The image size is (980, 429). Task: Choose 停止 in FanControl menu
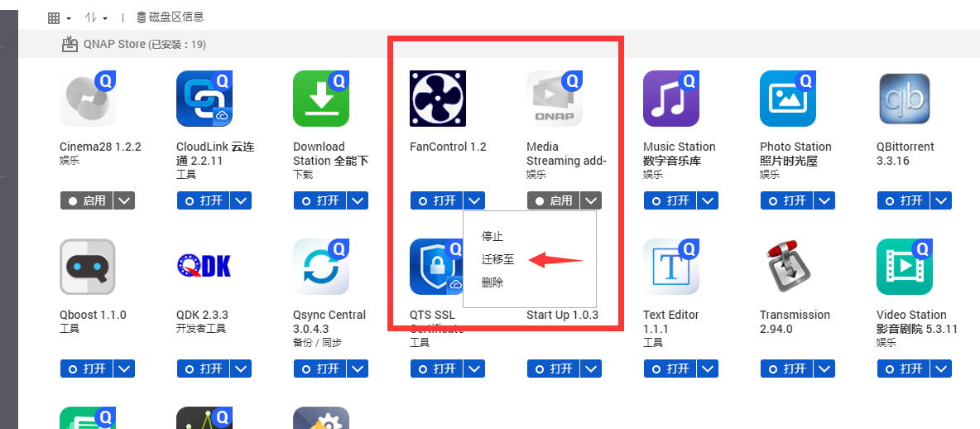(492, 236)
